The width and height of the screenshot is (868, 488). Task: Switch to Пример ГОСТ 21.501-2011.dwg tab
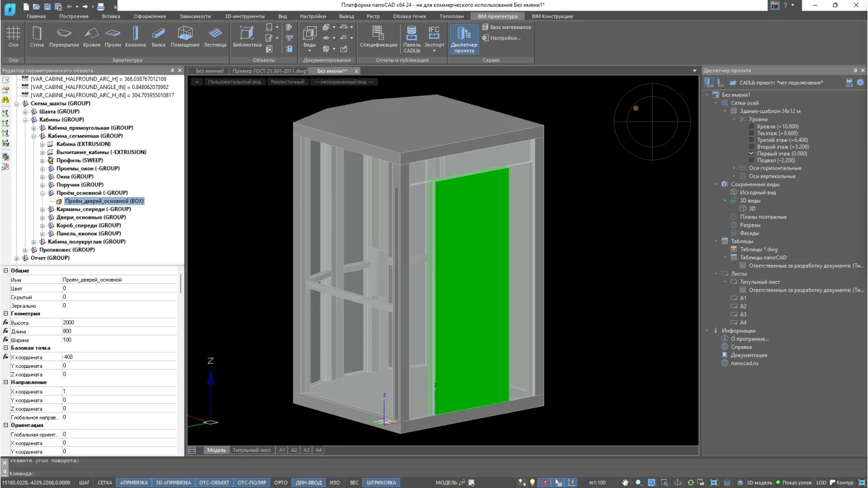pos(269,71)
